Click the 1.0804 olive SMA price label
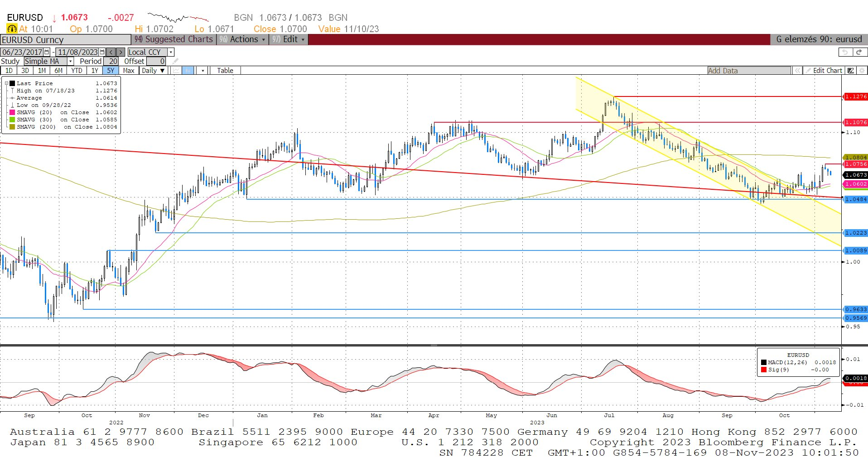868x476 pixels. (855, 157)
